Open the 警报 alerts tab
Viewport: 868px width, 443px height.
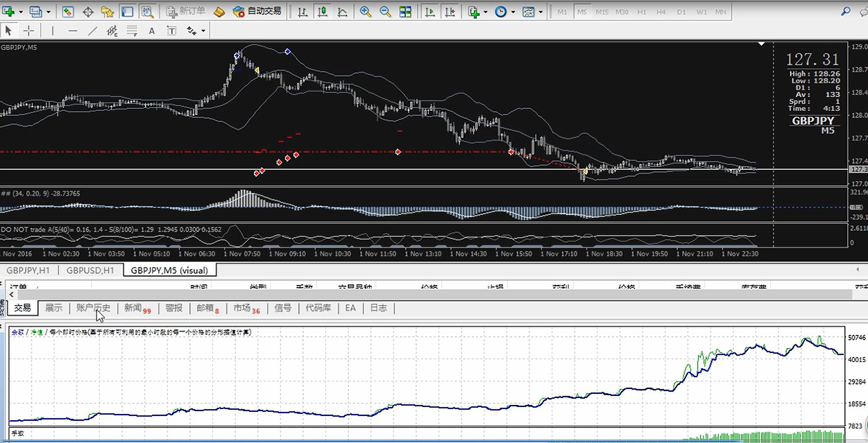coord(173,308)
